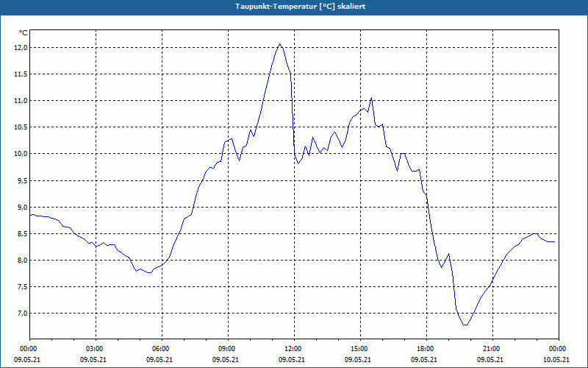588x368 pixels.
Task: Click the 8,5 y-axis label
Action: (x=22, y=233)
